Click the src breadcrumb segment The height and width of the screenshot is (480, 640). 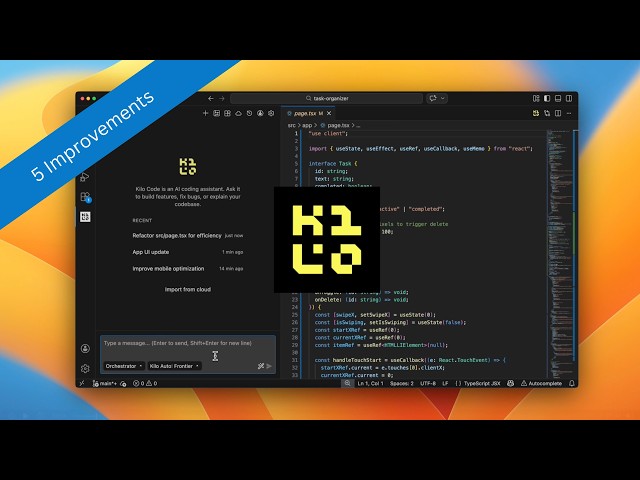(291, 125)
